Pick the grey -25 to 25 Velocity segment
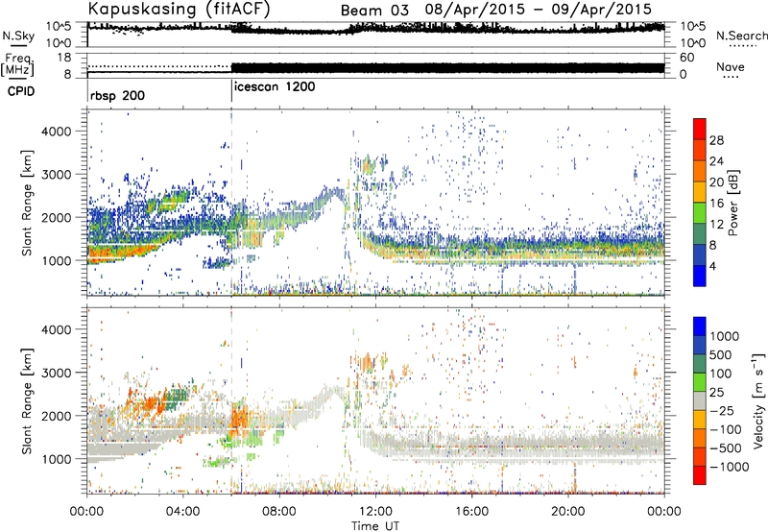 (700, 400)
